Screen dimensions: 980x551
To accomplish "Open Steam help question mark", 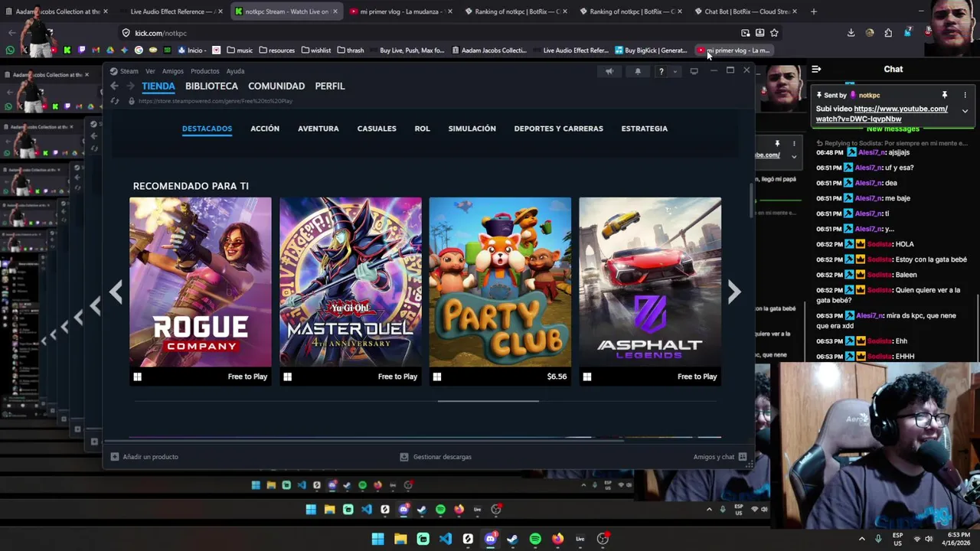I will click(661, 71).
